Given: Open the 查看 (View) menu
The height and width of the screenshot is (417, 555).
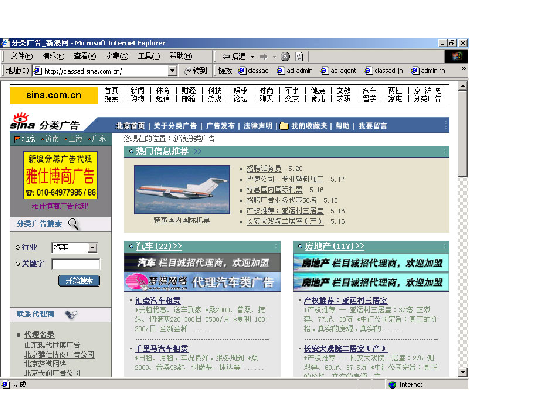Looking at the screenshot, I should tap(85, 56).
